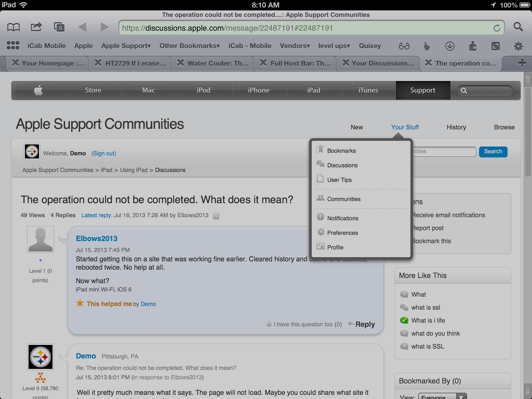Click I have this question too
This screenshot has height=399, width=532.
[x=303, y=324]
